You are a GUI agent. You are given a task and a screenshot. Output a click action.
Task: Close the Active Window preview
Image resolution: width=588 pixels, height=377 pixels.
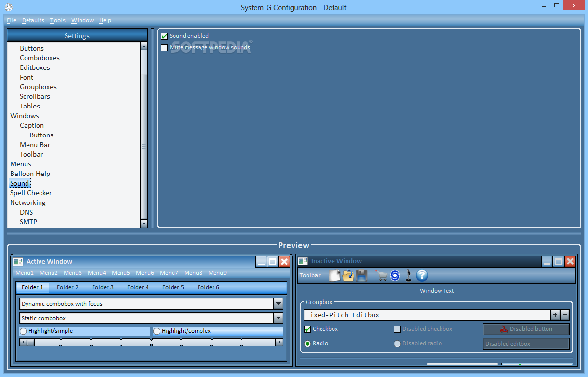[284, 262]
